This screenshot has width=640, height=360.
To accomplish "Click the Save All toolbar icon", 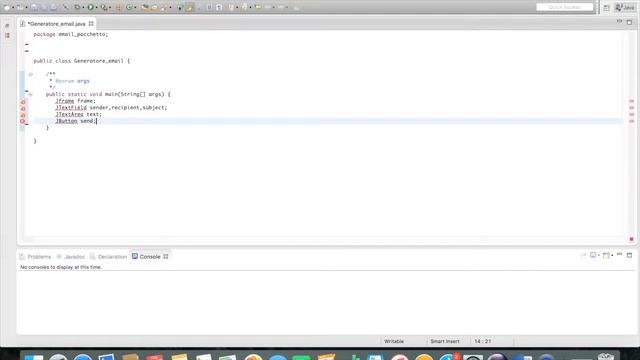I will (44, 7).
